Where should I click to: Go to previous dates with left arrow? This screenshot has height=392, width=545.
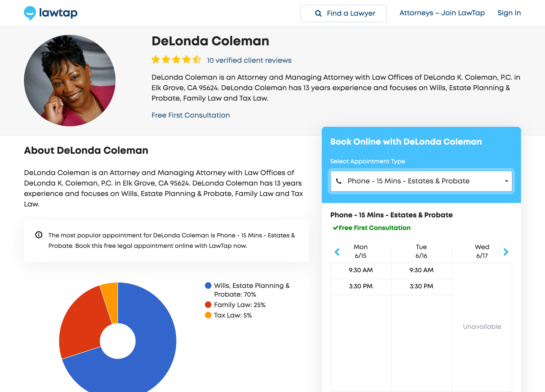[337, 252]
